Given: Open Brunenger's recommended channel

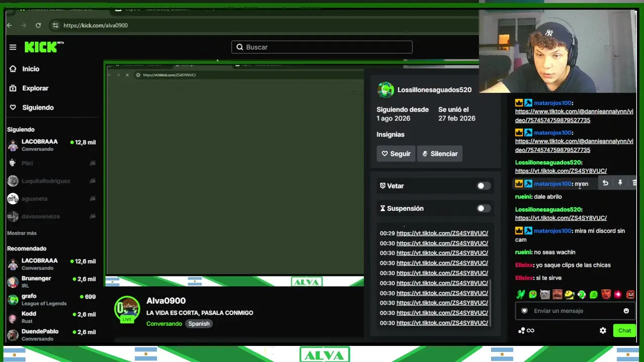Looking at the screenshot, I should coord(51,282).
